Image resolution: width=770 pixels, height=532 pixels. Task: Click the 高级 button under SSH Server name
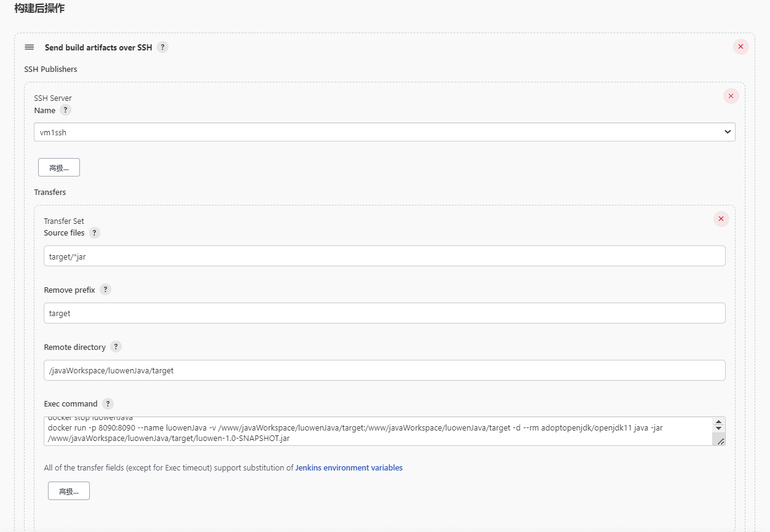pyautogui.click(x=59, y=167)
